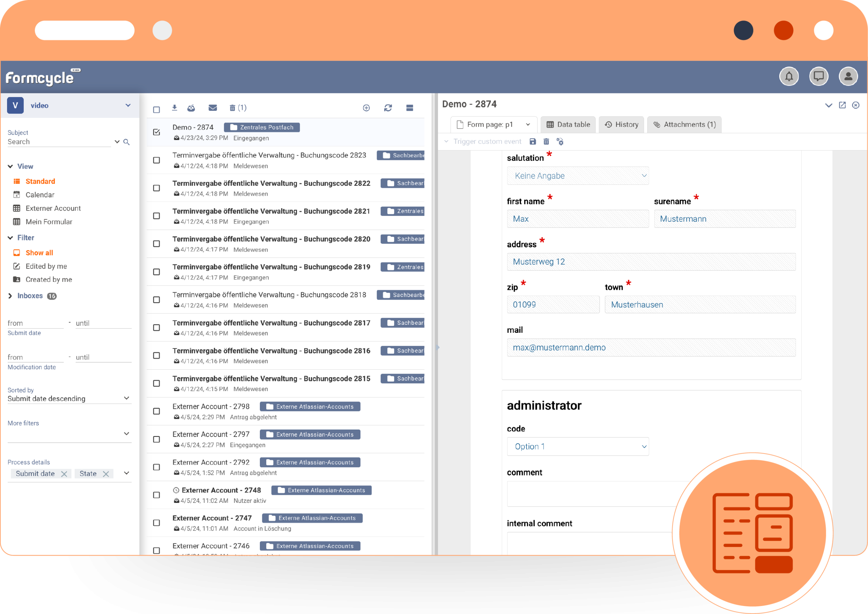Show entries Created by me

point(49,280)
